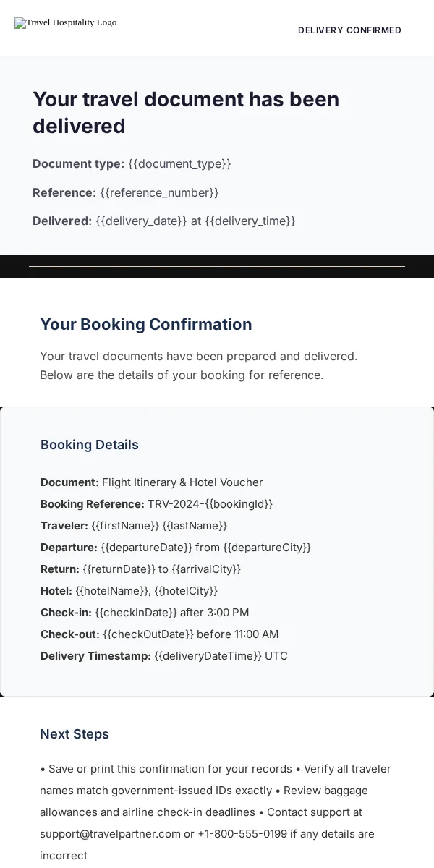This screenshot has width=434, height=868.
Task: Open the support@travelpartner.com email link
Action: coord(110,834)
